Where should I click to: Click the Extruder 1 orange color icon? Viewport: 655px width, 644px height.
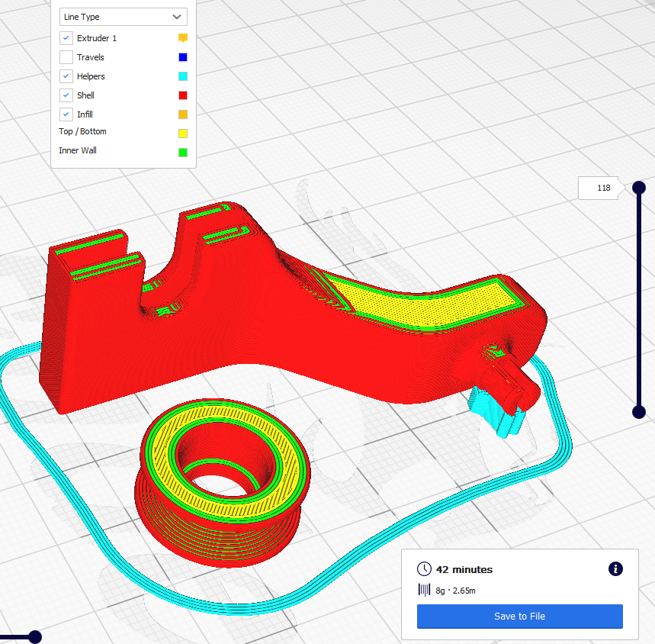(183, 38)
